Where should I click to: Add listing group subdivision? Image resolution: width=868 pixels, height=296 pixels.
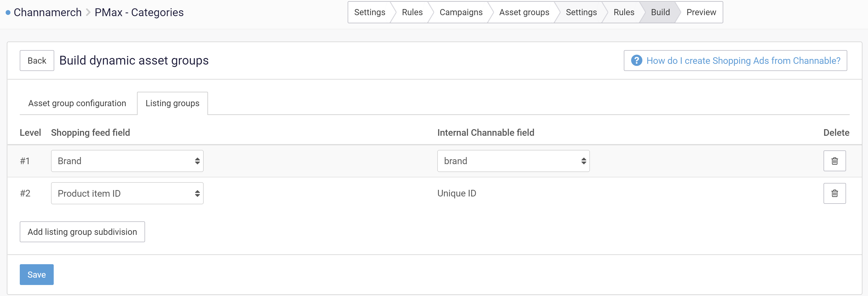click(x=82, y=232)
